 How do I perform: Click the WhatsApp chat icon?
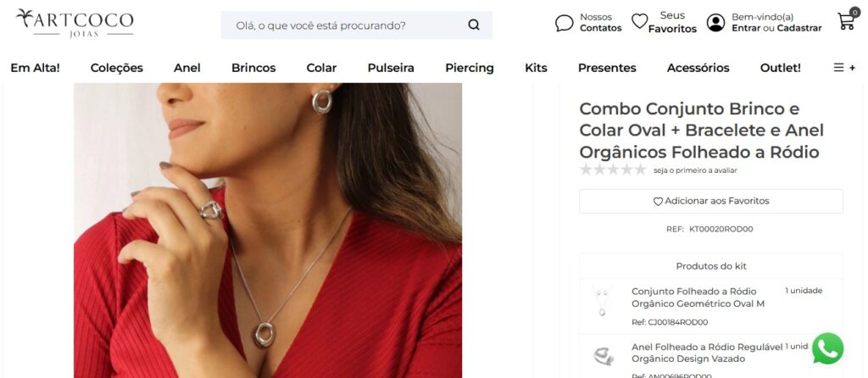(x=827, y=349)
